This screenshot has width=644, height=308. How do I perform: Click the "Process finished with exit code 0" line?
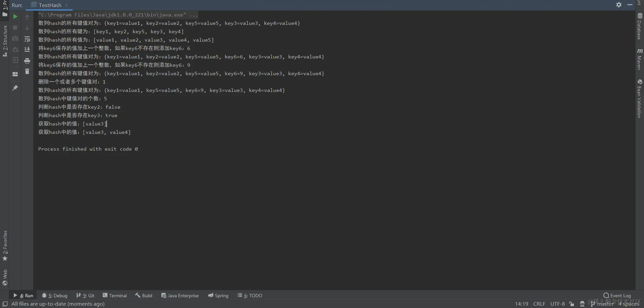(88, 149)
